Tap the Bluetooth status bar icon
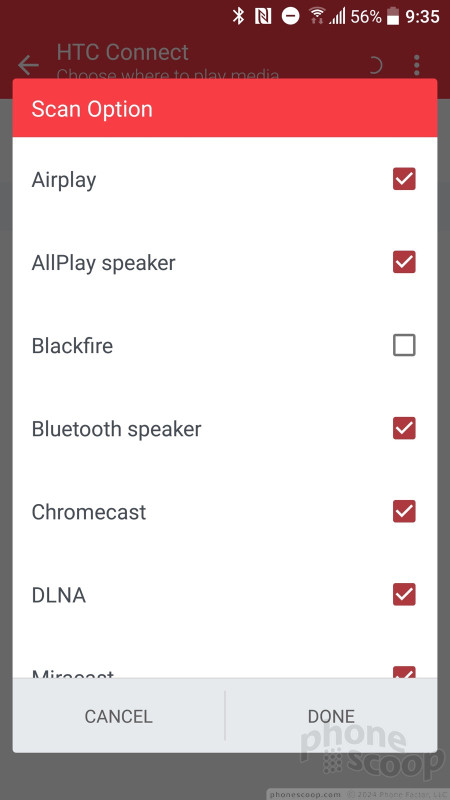The image size is (450, 800). coord(238,16)
